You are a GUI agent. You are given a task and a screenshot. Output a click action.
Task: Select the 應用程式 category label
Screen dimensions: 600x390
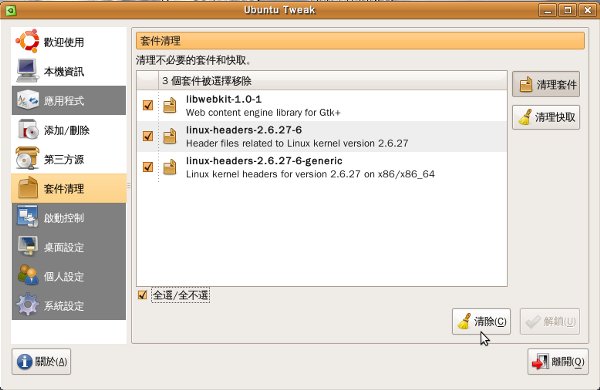pos(64,101)
